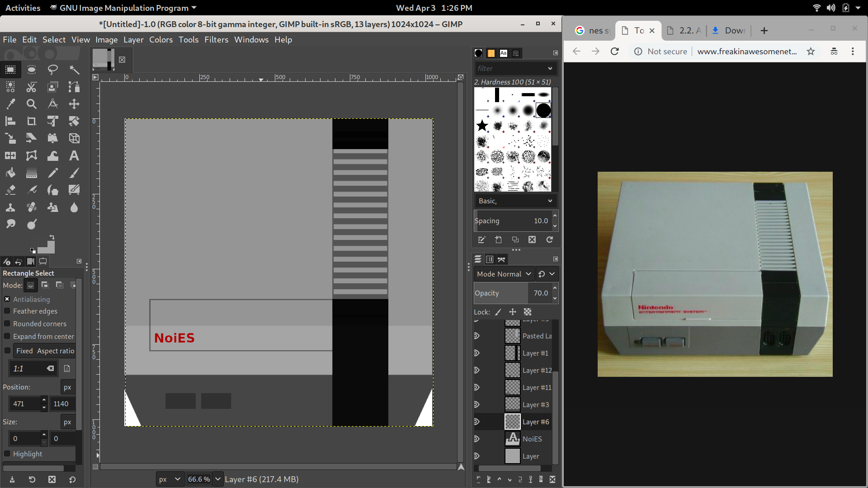Choose the Pencil tool

pos(53,173)
